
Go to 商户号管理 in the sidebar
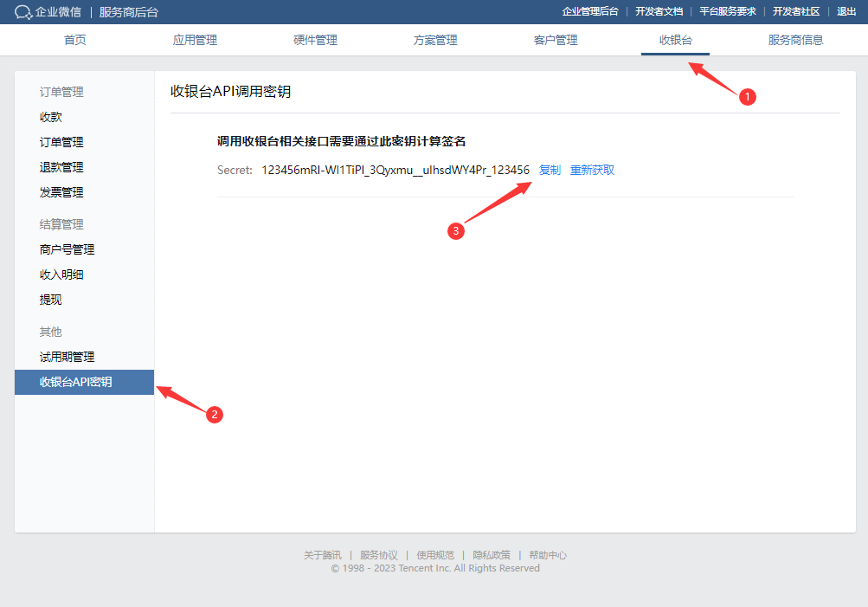pos(67,249)
